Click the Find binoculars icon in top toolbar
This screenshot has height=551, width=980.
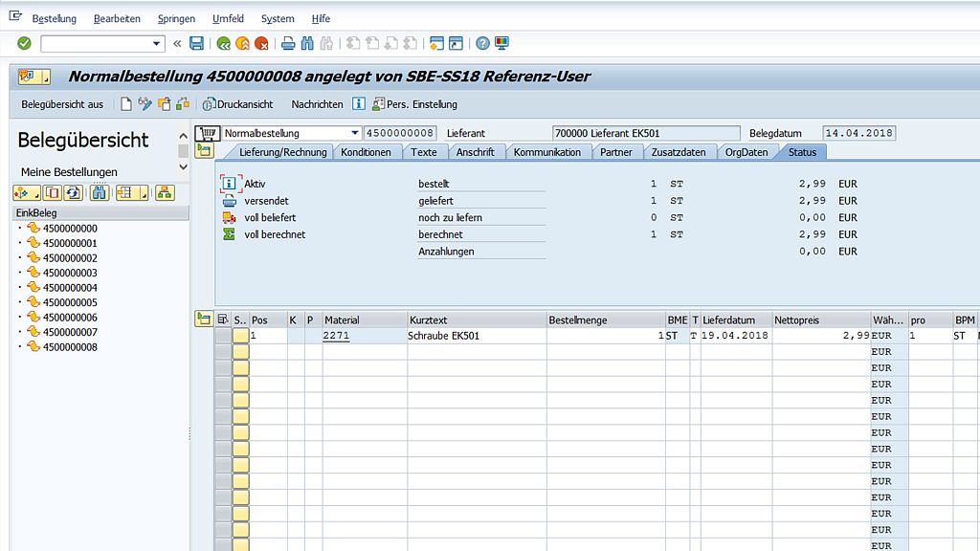(307, 43)
